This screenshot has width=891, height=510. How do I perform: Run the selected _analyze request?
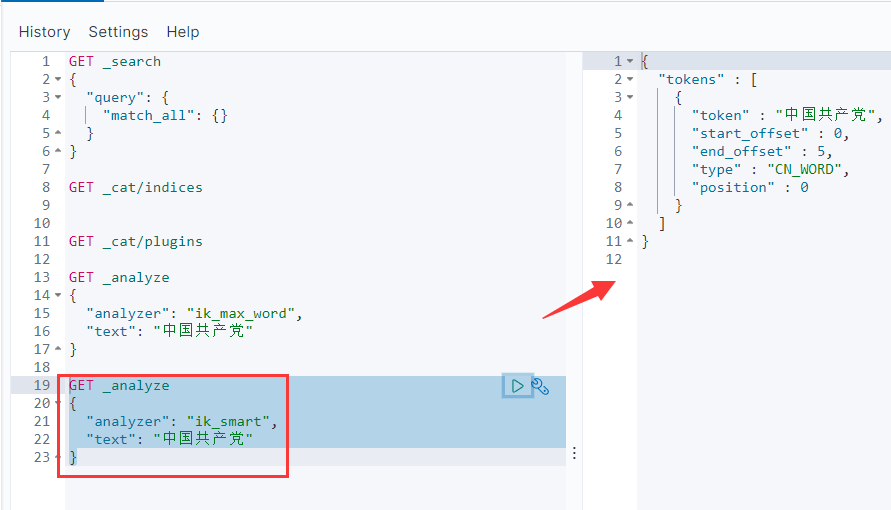[x=517, y=386]
